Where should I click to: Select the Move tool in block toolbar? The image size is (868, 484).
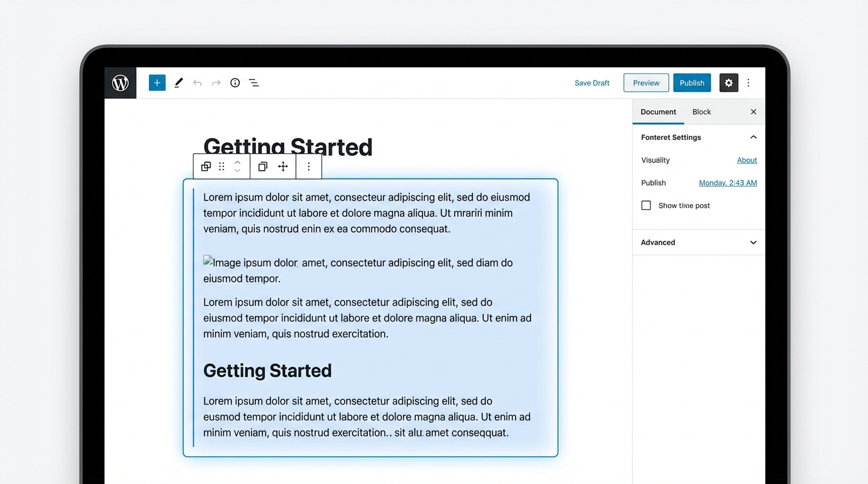tap(283, 166)
